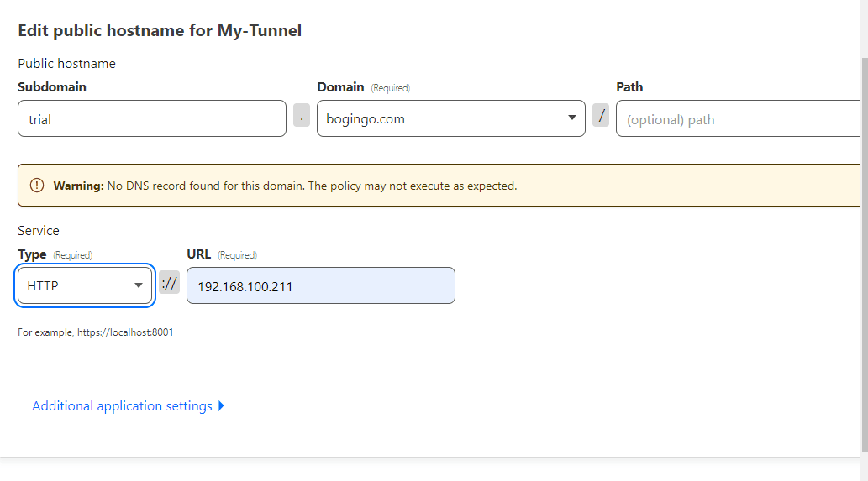868x481 pixels.
Task: Click the URL field with 192.168.100.211
Action: (x=320, y=285)
